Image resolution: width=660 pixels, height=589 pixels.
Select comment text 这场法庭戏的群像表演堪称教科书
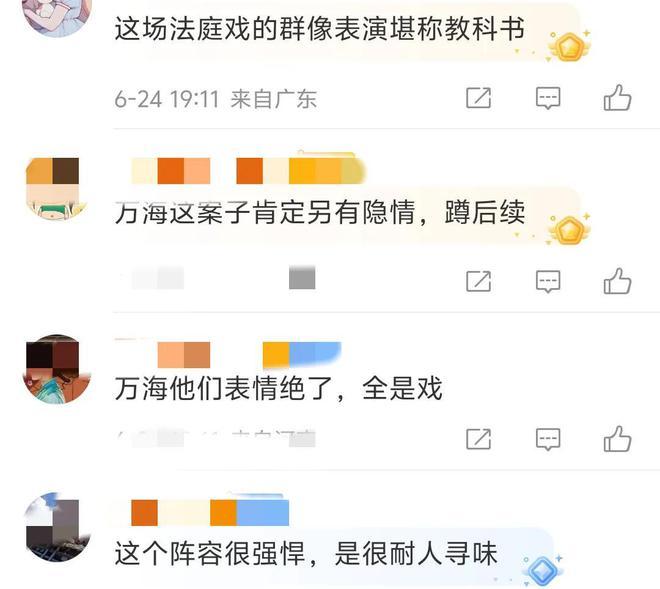(320, 29)
